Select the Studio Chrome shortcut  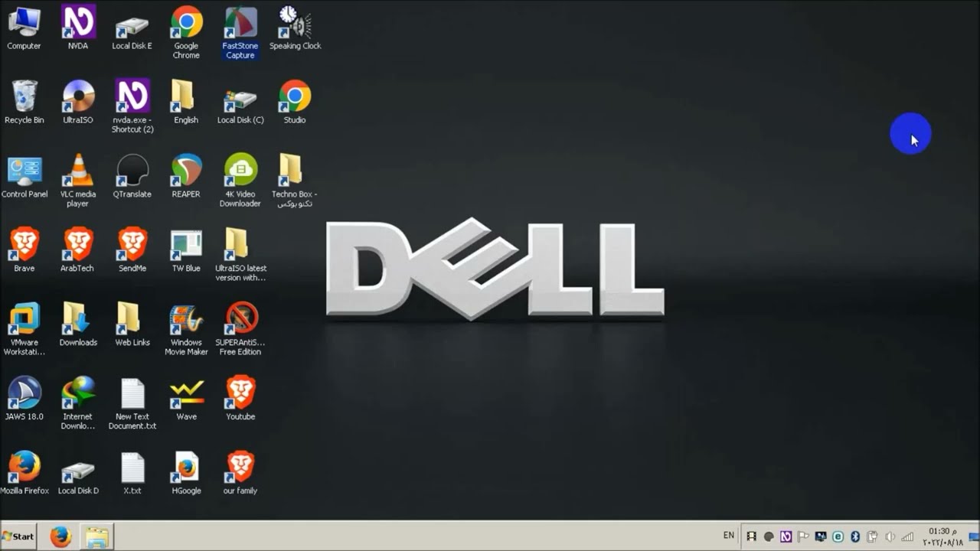tap(295, 103)
